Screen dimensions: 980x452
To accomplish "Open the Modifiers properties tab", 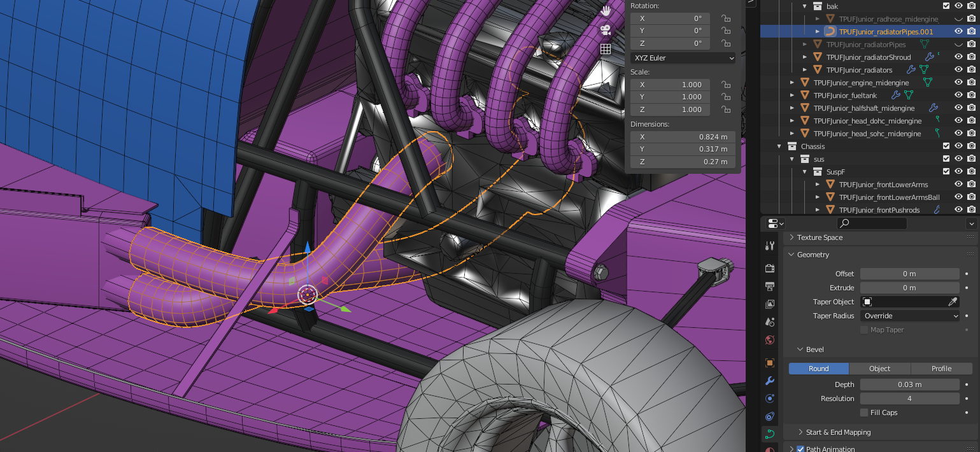I will (x=770, y=381).
